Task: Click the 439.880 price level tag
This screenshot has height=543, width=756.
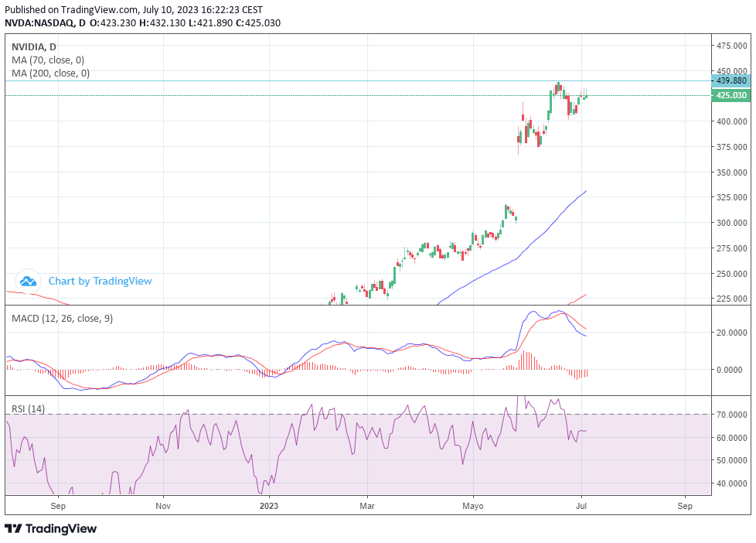Action: point(731,80)
